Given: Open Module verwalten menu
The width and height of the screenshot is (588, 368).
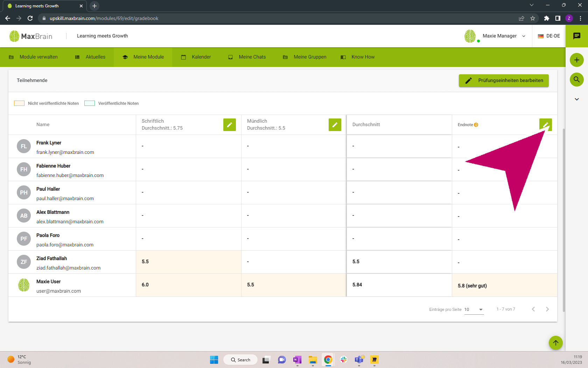Looking at the screenshot, I should pos(33,57).
